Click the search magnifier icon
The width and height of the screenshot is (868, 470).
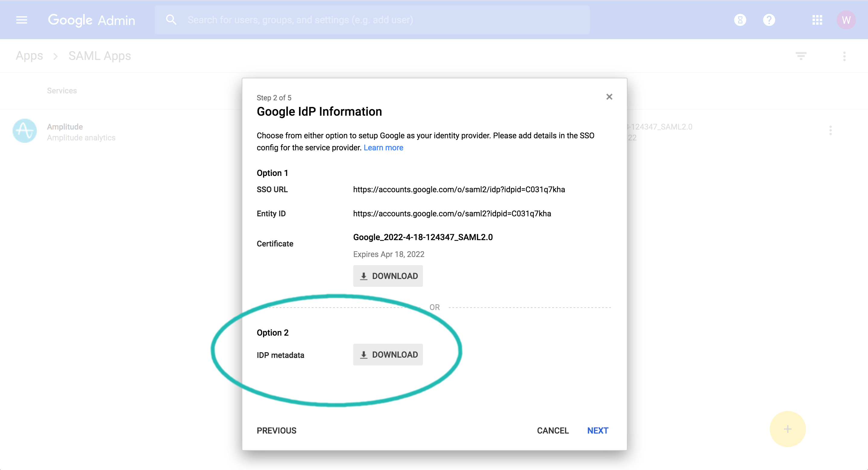click(x=171, y=20)
